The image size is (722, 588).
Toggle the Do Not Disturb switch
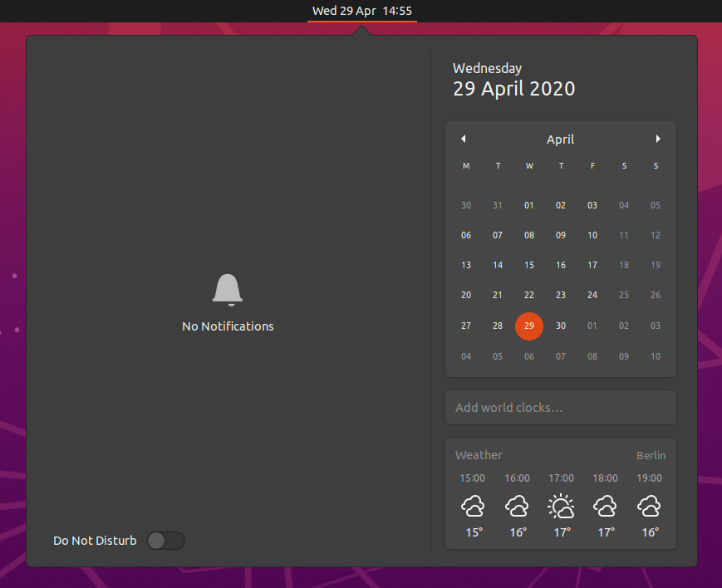[x=166, y=541]
